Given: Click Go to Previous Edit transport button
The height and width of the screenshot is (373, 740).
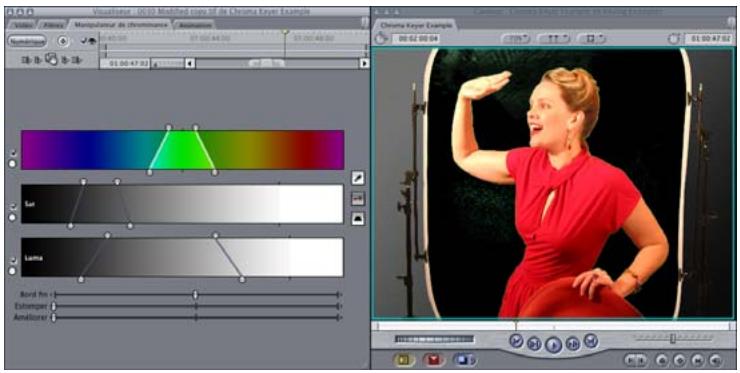Looking at the screenshot, I should tap(517, 340).
